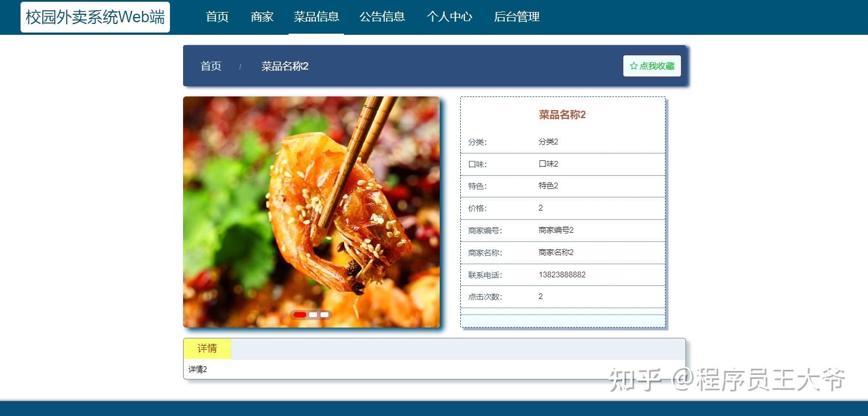Click the 价格 row in the info table
This screenshot has height=416, width=868.
[x=563, y=208]
